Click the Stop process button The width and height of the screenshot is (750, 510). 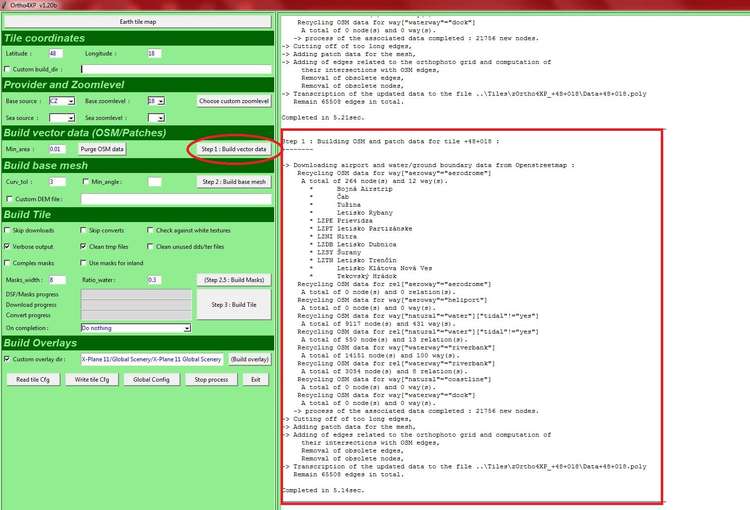[211, 379]
